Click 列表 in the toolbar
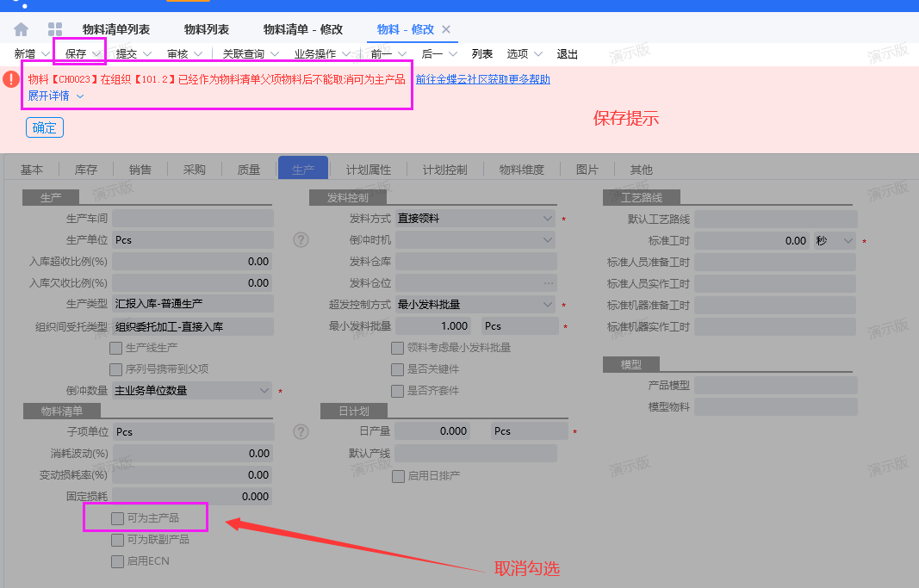 (x=482, y=54)
